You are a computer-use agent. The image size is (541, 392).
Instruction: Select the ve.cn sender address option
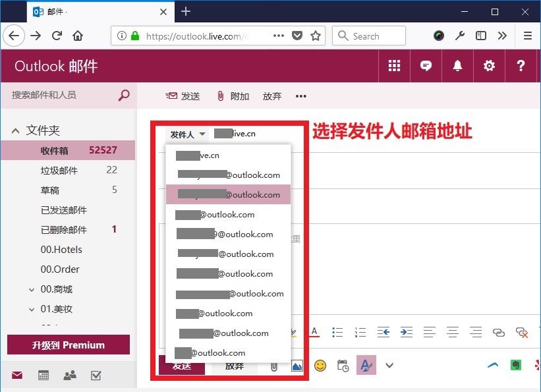229,155
